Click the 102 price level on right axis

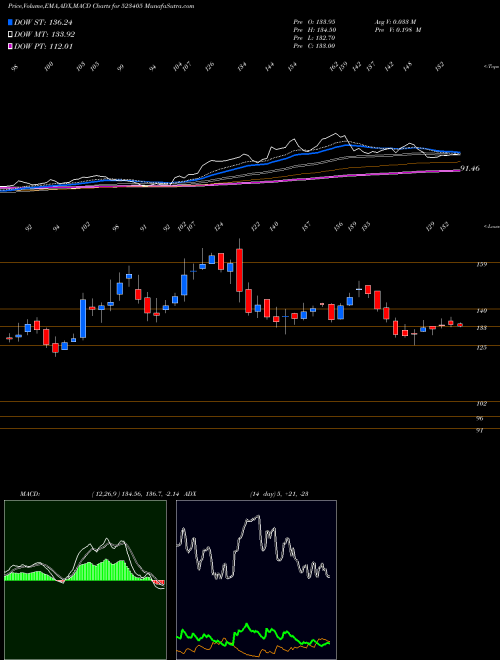pyautogui.click(x=482, y=404)
